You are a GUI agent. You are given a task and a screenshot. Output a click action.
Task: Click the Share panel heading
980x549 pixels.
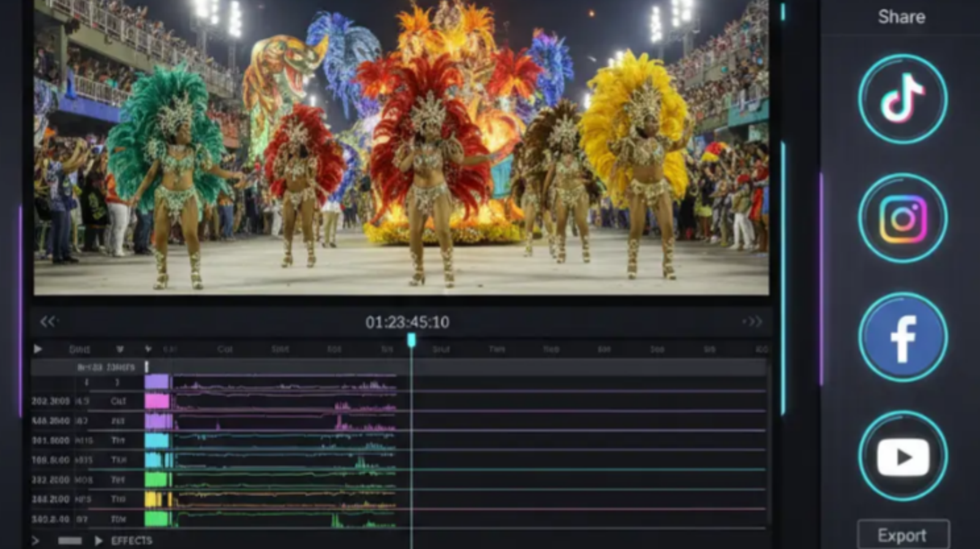click(901, 17)
